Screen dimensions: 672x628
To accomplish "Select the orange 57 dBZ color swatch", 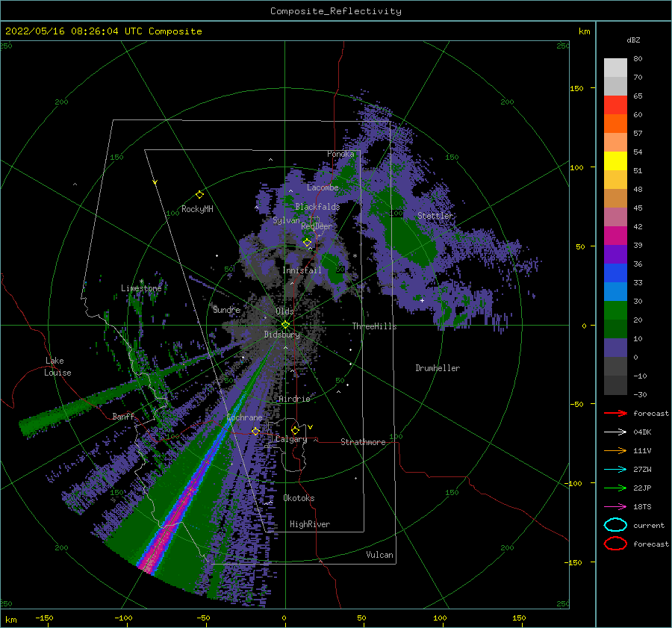I will coord(615,123).
